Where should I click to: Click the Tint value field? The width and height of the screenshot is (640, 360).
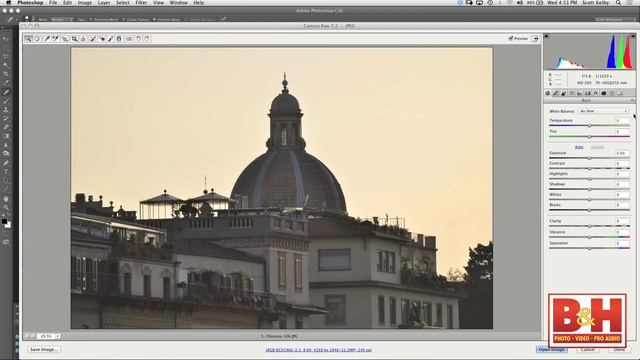pos(622,132)
